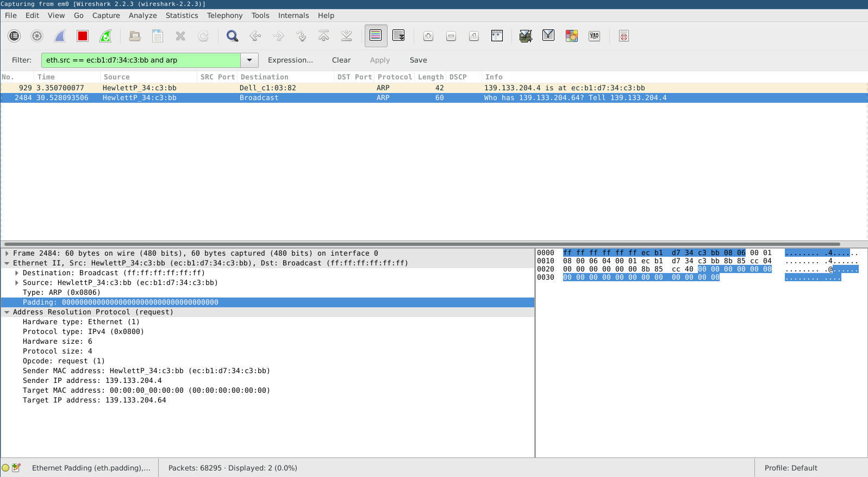Open the filter history dropdown
Image resolution: width=868 pixels, height=477 pixels.
[x=249, y=60]
